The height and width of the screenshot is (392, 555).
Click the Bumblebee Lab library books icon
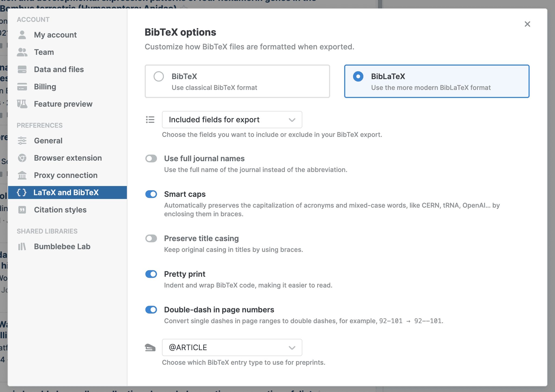click(22, 246)
